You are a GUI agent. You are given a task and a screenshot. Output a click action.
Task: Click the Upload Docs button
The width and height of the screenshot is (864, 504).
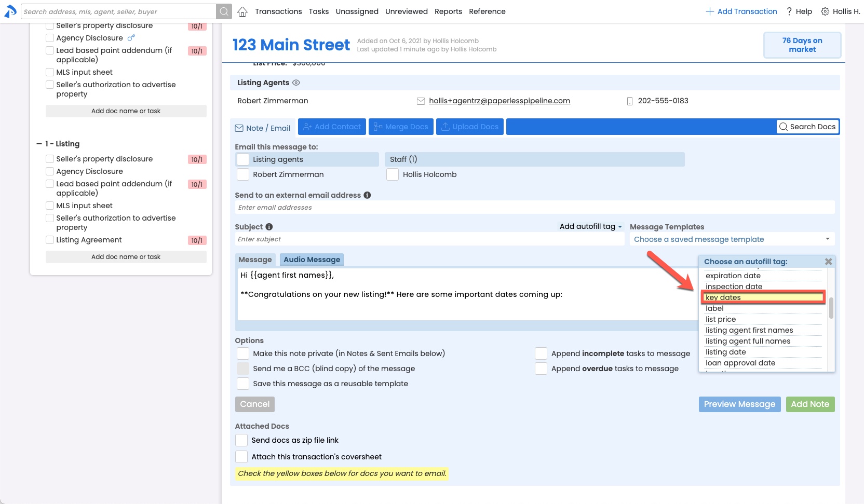(x=470, y=127)
